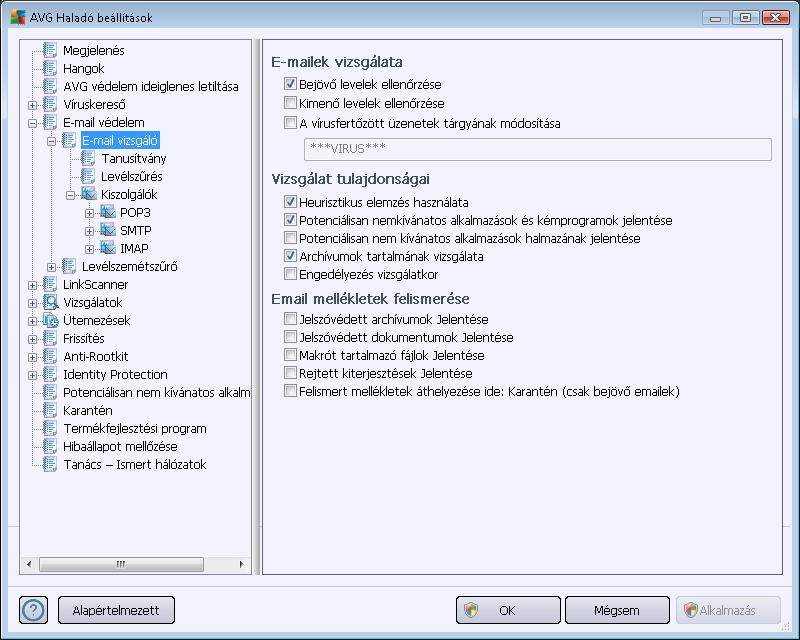Screen dimensions: 800x640
Task: Expand the LinkScanner node
Action: pos(33,285)
